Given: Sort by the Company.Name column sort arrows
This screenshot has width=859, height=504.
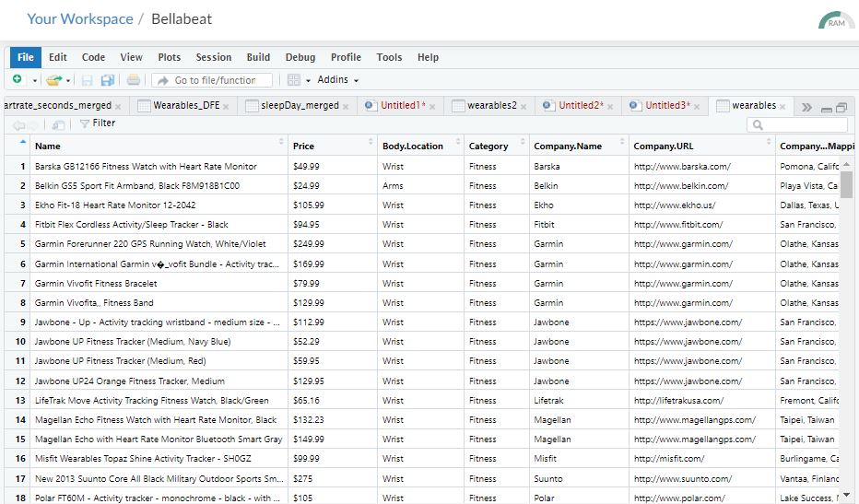Looking at the screenshot, I should (x=622, y=142).
